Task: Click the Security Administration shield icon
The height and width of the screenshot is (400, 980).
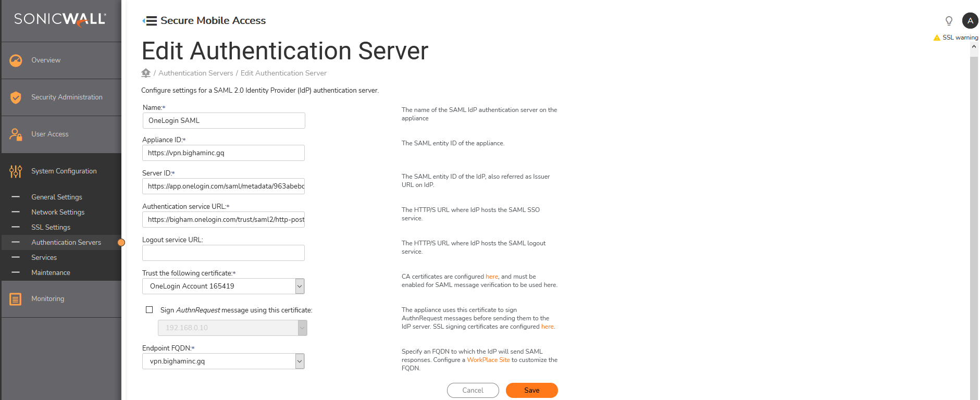Action: coord(16,97)
